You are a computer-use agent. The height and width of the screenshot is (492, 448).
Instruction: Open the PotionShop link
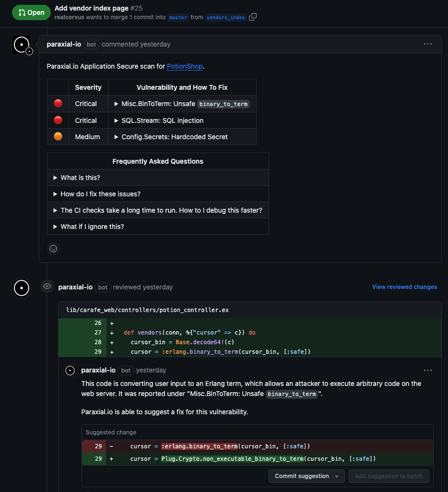tap(184, 66)
